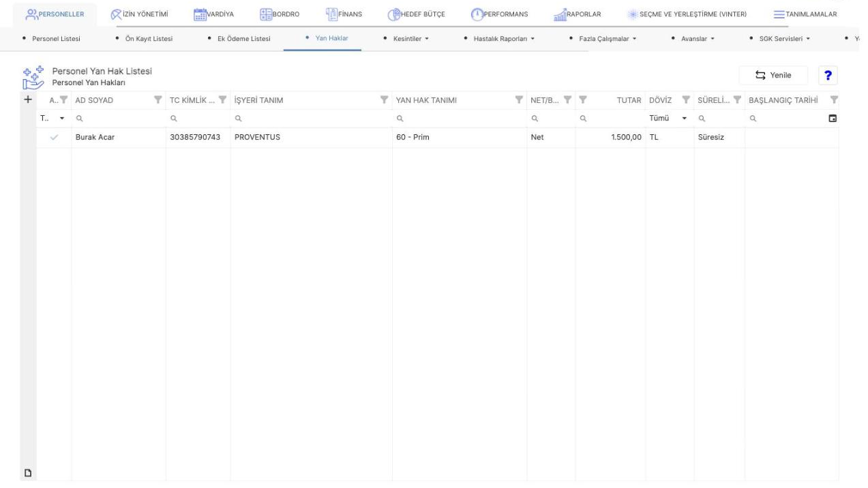Click the YAN HAK TANIMI search filter field
The image size is (868, 488).
click(460, 118)
